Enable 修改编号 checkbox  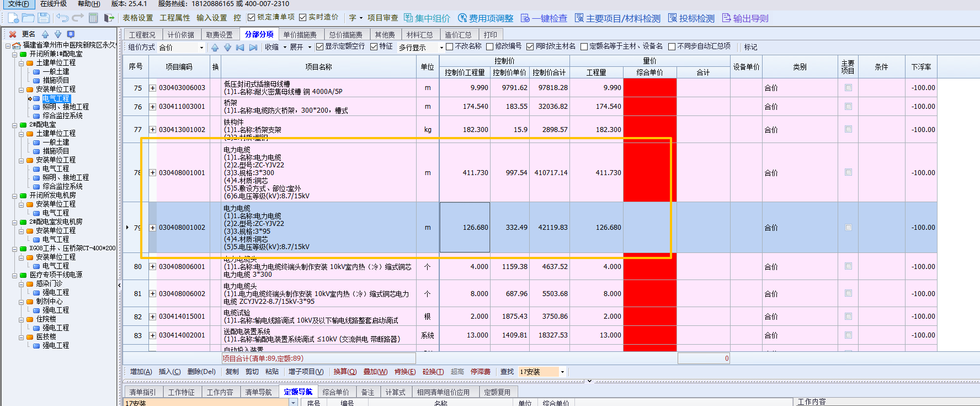[489, 46]
